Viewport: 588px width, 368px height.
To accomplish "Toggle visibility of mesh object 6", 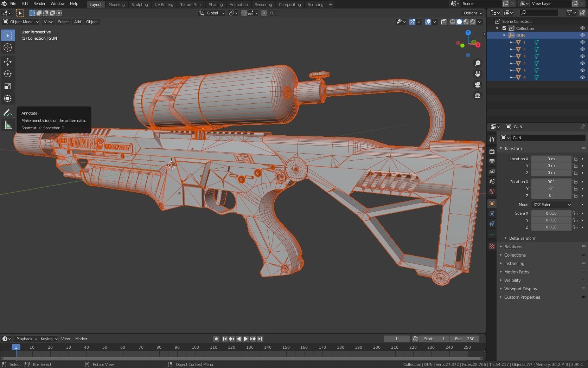I will [x=582, y=77].
